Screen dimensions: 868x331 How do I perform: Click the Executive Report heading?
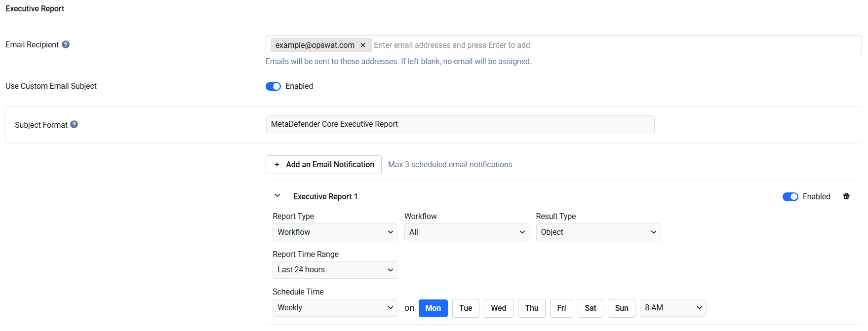(35, 9)
